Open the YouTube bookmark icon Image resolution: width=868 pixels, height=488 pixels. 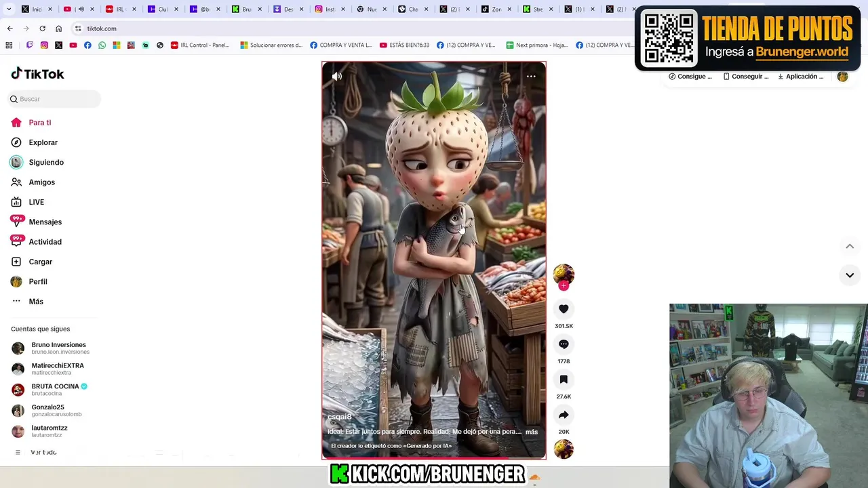(73, 45)
